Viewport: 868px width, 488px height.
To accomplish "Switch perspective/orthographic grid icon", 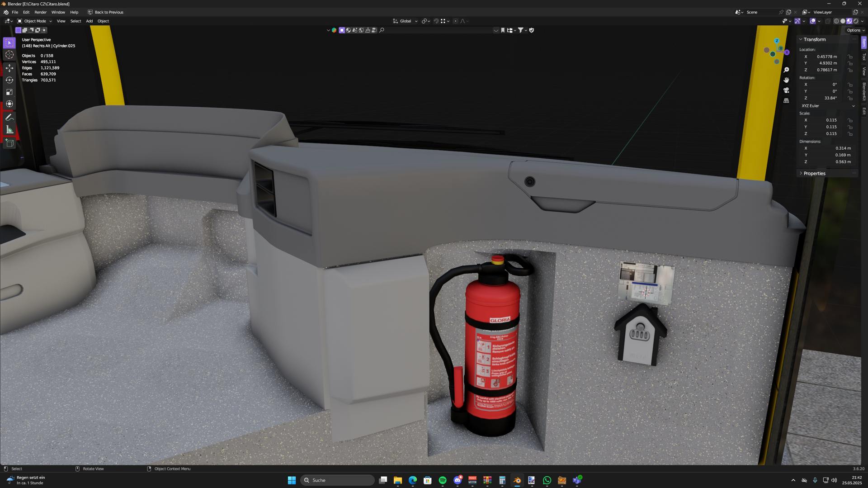I will coord(786,100).
